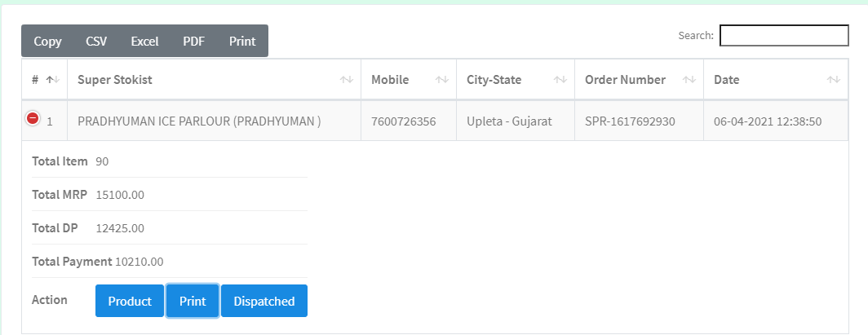Screen dimensions: 868x335
Task: Open the Product action button
Action: click(130, 301)
